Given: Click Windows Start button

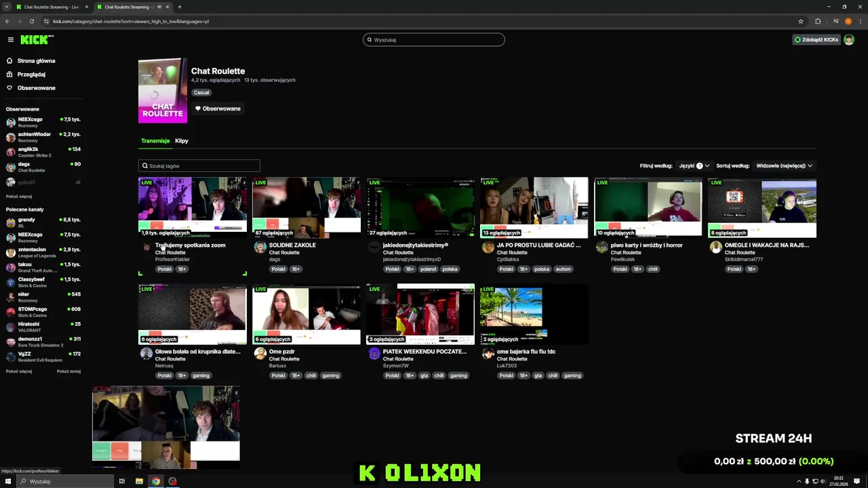Looking at the screenshot, I should point(7,481).
